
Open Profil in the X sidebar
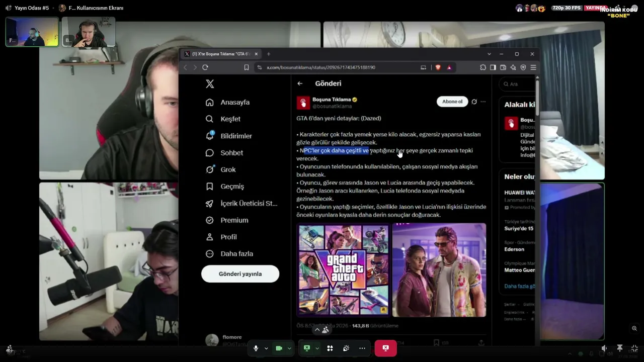coord(221,237)
